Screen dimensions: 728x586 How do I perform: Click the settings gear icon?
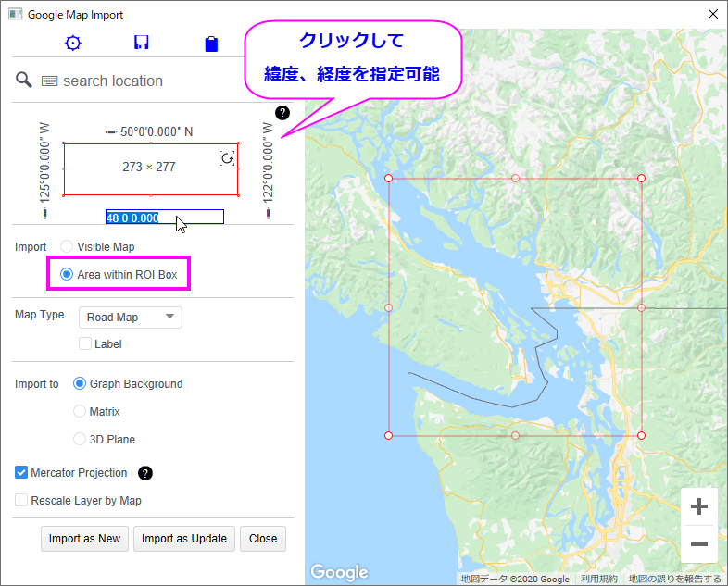pos(73,43)
